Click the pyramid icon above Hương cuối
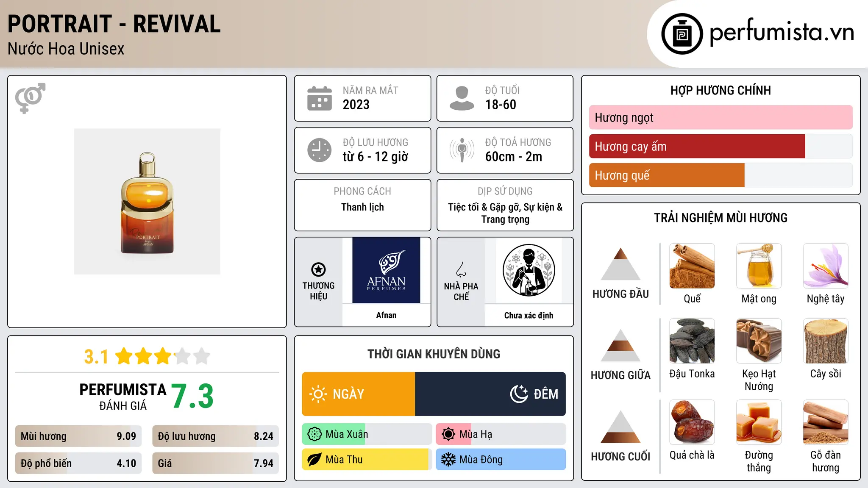Viewport: 868px width, 488px height. coord(620,426)
